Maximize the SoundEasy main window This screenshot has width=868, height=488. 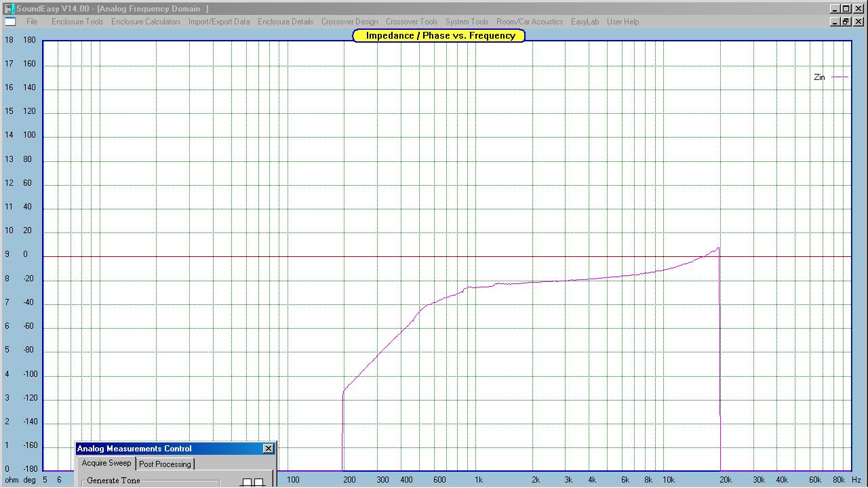[x=846, y=9]
